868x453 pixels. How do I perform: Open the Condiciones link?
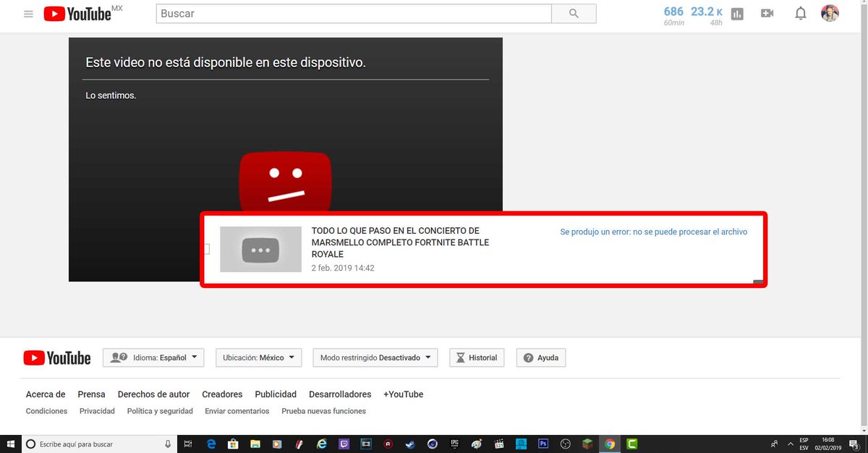point(46,411)
